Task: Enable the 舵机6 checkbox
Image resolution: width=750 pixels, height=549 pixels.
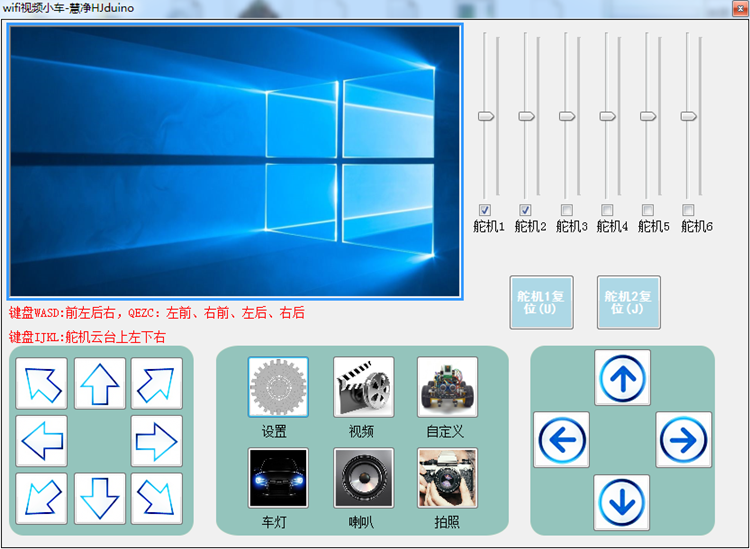Action: 688,210
